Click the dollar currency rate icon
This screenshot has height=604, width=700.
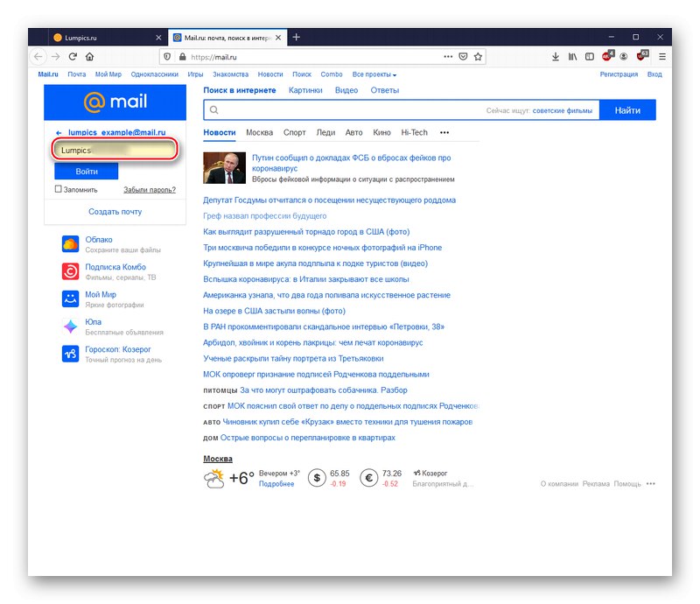[x=317, y=478]
